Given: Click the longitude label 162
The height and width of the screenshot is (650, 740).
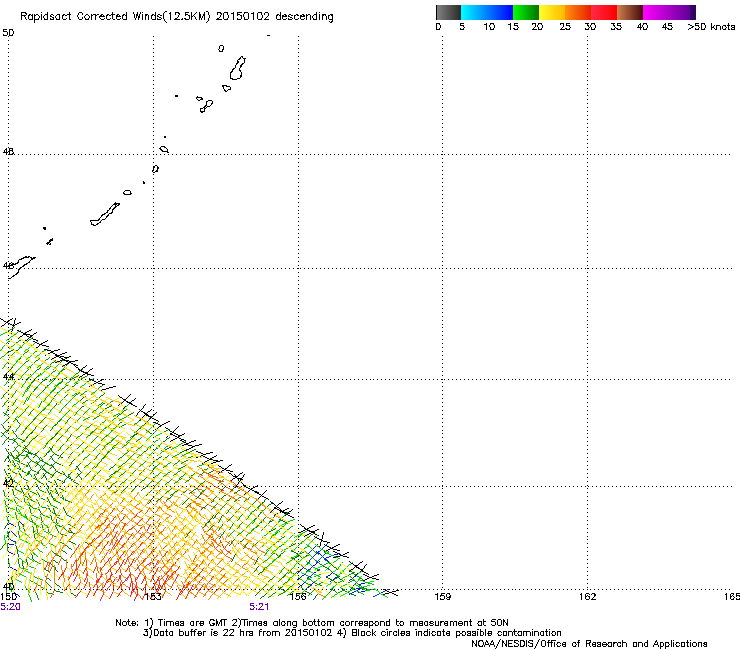Looking at the screenshot, I should (x=588, y=597).
